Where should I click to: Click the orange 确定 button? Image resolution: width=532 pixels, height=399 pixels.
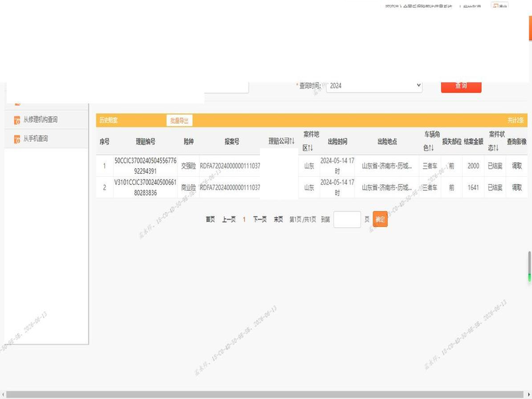(380, 219)
